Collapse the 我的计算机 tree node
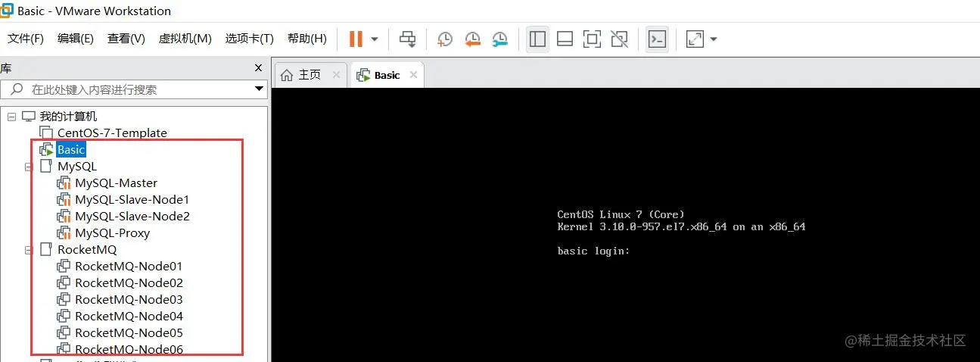This screenshot has height=362, width=980. [11, 117]
